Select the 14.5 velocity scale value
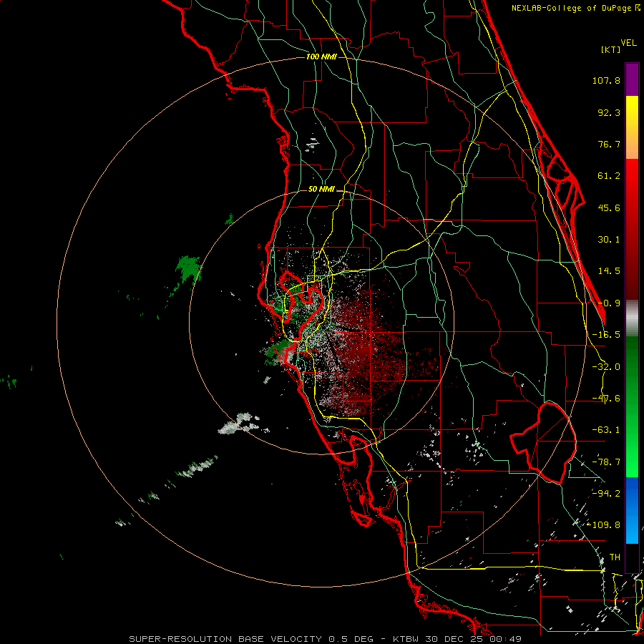Screen dimensions: 644x644 click(x=609, y=271)
